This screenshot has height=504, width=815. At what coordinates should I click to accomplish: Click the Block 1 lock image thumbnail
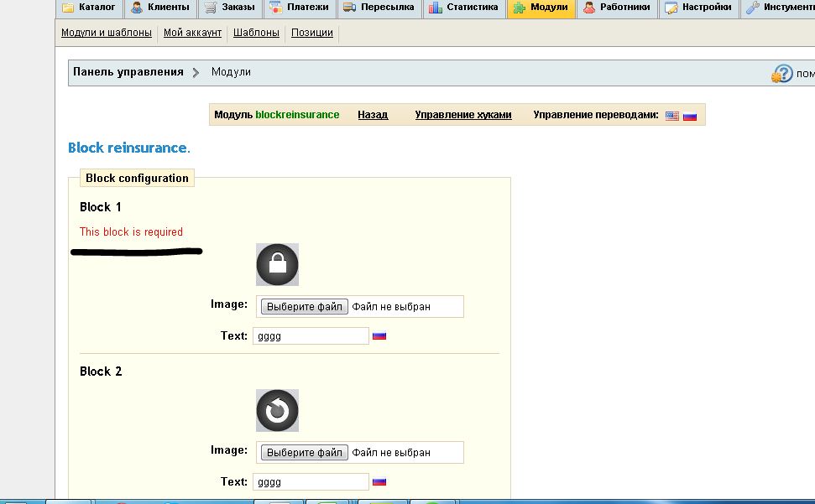coord(277,265)
